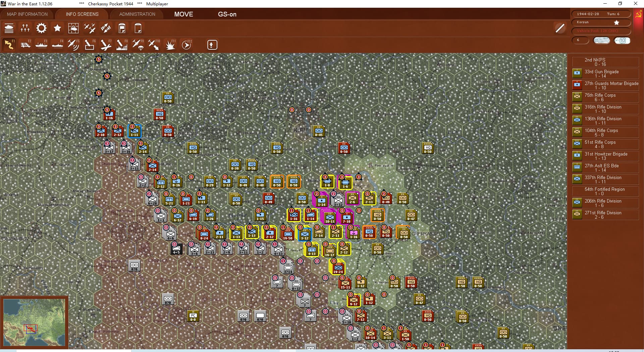Click the round slash icon near the date
Viewport: 644px width, 352px height.
(560, 28)
